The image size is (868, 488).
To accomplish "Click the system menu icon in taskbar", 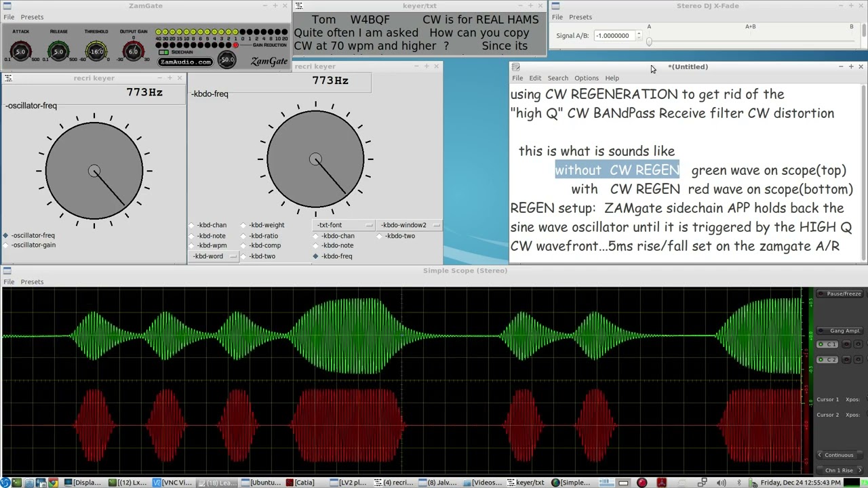I will tap(5, 483).
